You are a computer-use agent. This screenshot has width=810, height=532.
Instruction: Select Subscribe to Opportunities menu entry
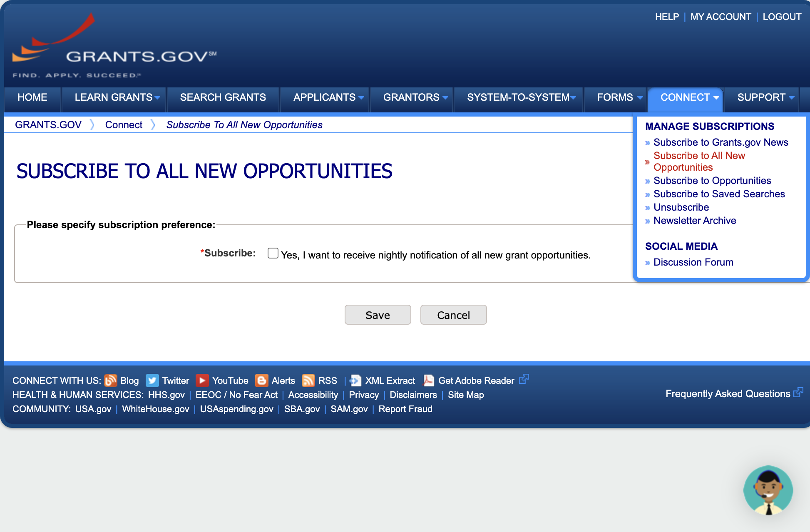(712, 181)
